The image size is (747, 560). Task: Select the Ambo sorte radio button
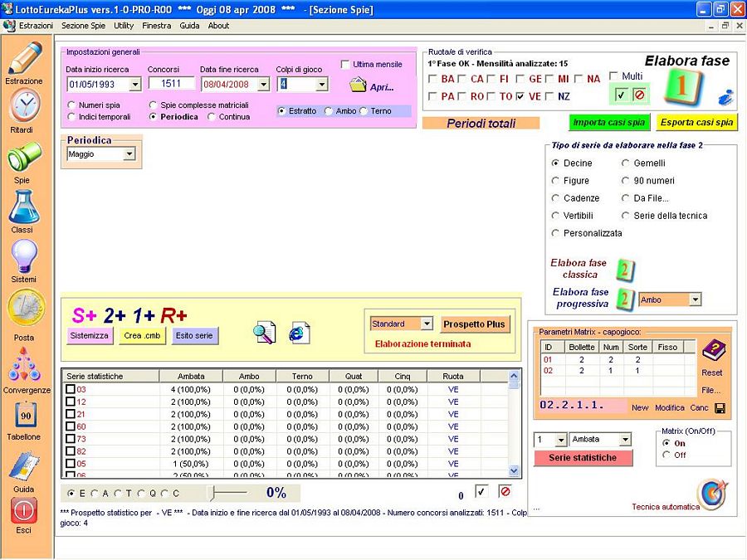pyautogui.click(x=328, y=111)
